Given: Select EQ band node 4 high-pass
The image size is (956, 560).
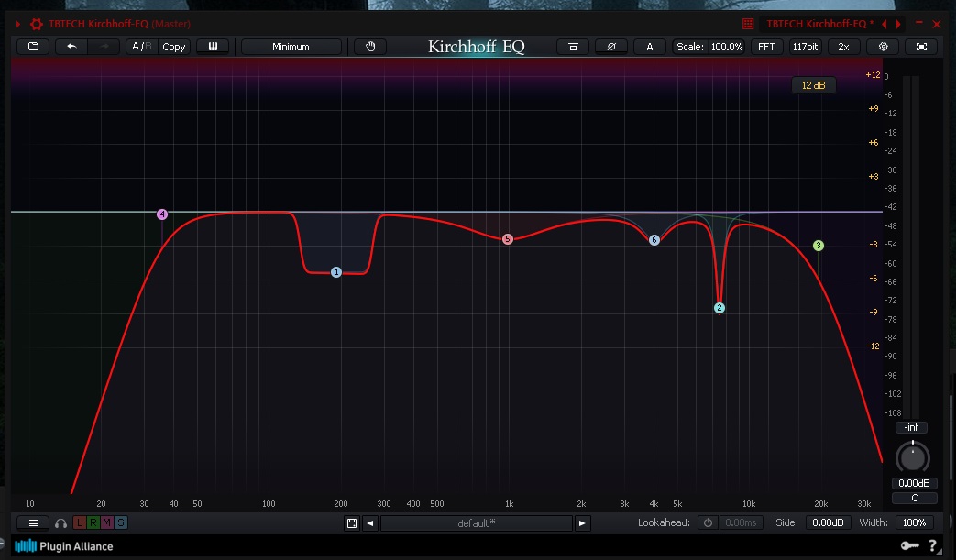Looking at the screenshot, I should [161, 214].
